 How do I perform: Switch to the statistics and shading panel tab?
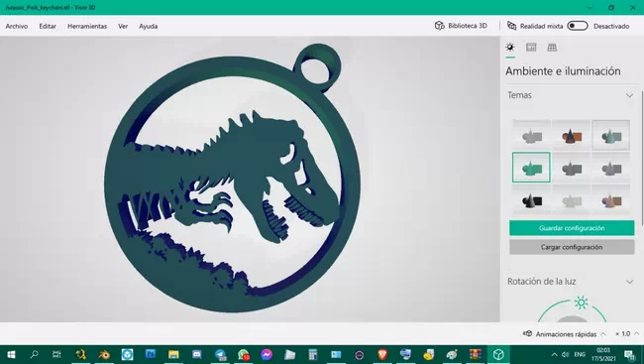point(531,47)
